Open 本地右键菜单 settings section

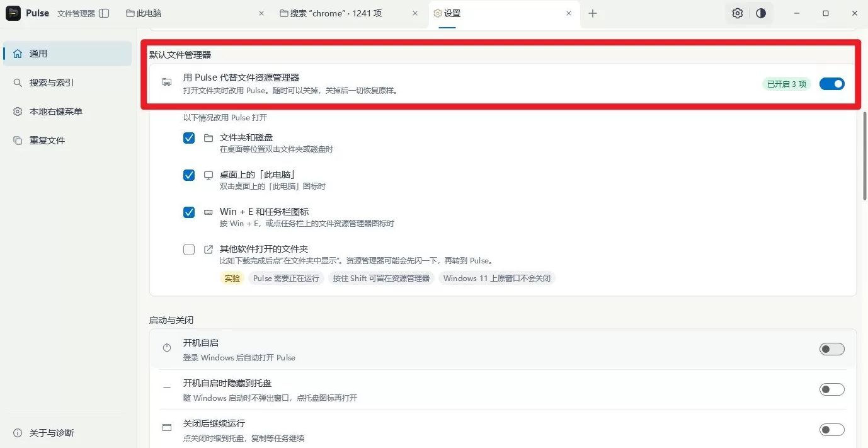coord(67,112)
